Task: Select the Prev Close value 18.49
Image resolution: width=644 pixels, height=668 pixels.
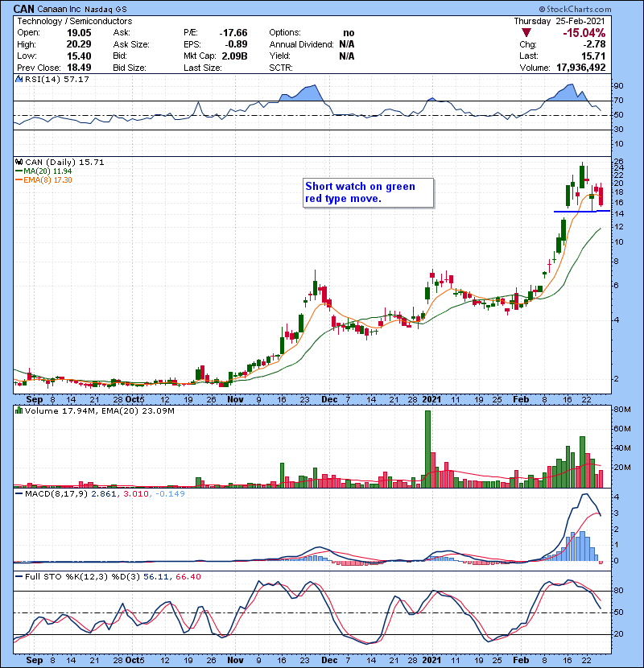Action: (x=79, y=68)
